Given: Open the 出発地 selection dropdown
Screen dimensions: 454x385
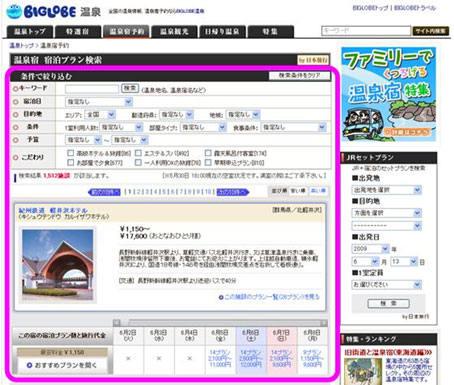Looking at the screenshot, I should [x=387, y=190].
